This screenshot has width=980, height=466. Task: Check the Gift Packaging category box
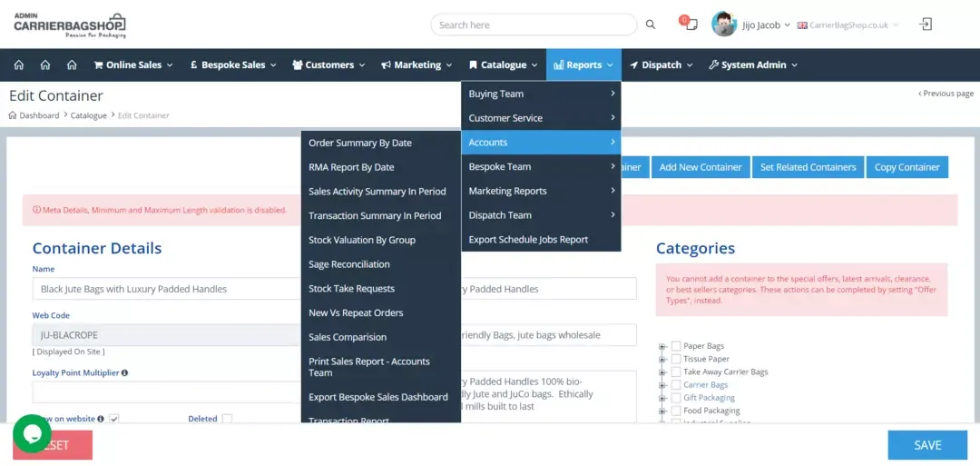676,398
